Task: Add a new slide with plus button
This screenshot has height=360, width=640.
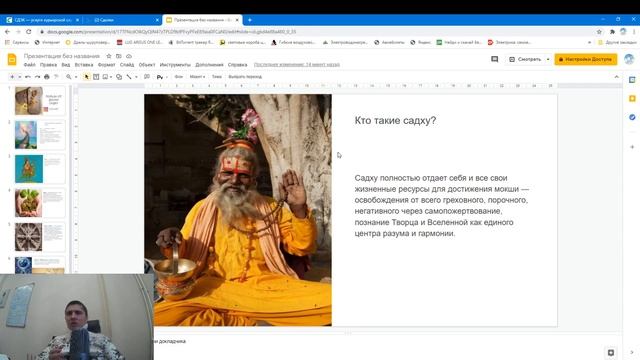Action: [12, 77]
